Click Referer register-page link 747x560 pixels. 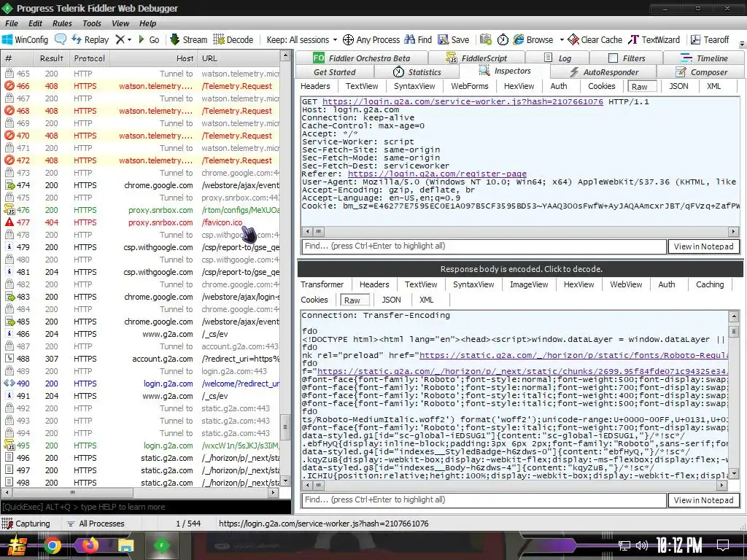[x=437, y=174]
